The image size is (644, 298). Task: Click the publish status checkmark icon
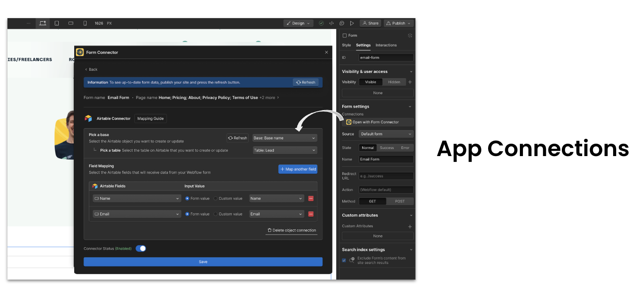[321, 23]
